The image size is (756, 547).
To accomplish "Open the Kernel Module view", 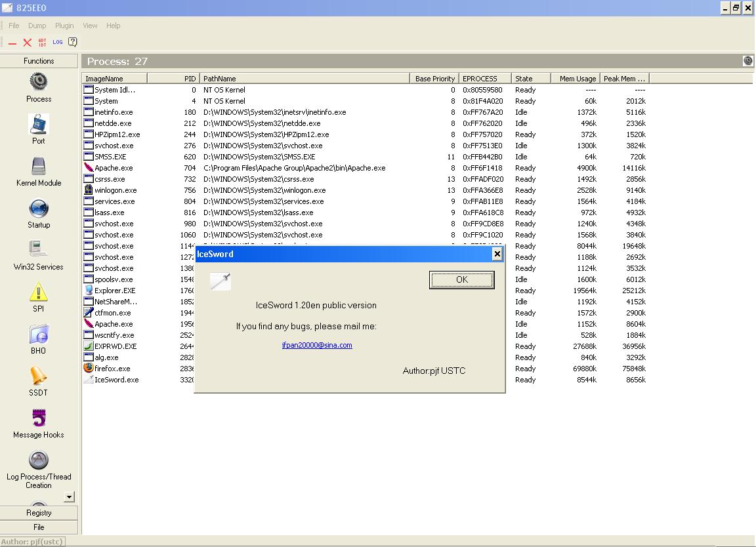I will [x=39, y=167].
